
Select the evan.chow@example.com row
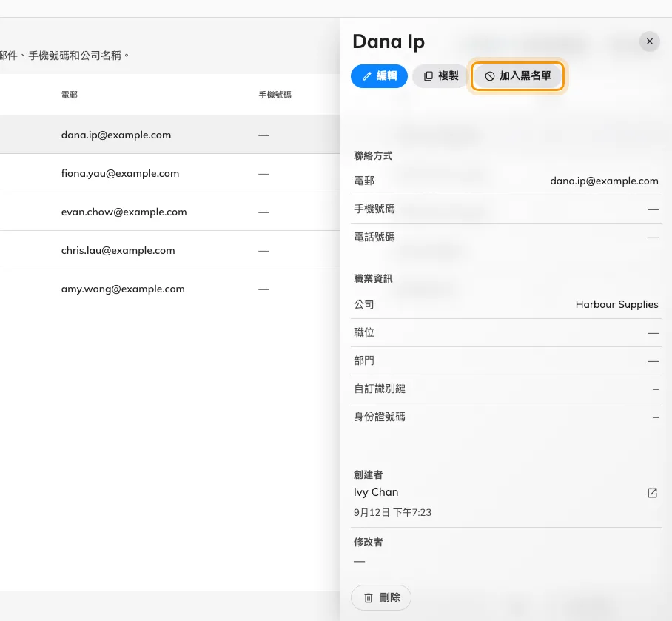coord(170,212)
